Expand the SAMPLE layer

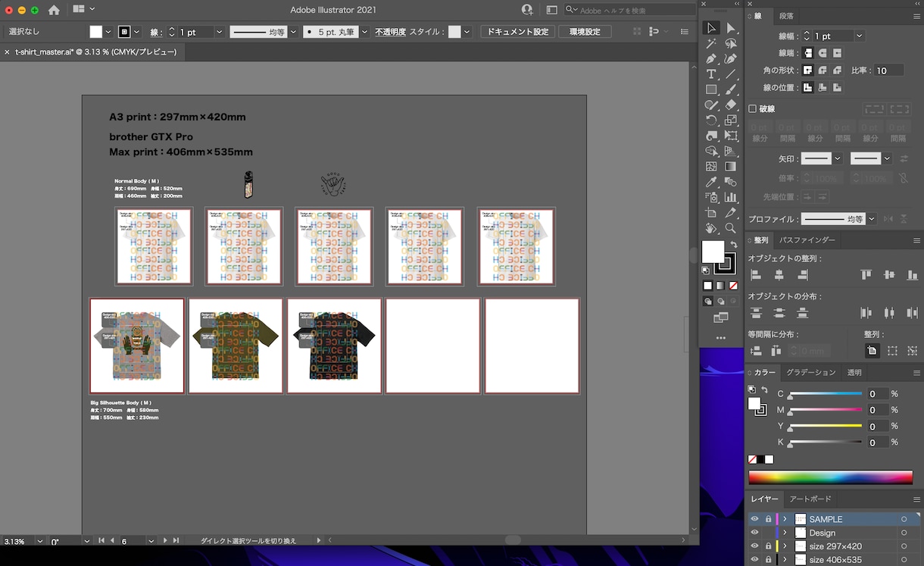[x=785, y=519]
